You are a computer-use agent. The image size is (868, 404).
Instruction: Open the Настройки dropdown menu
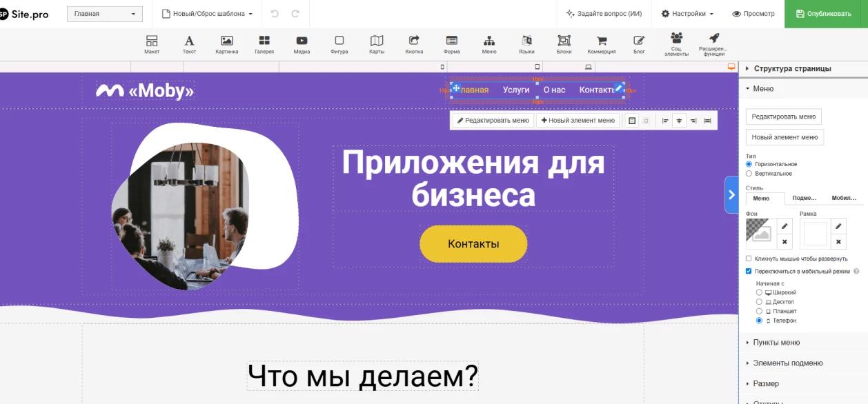tap(687, 14)
